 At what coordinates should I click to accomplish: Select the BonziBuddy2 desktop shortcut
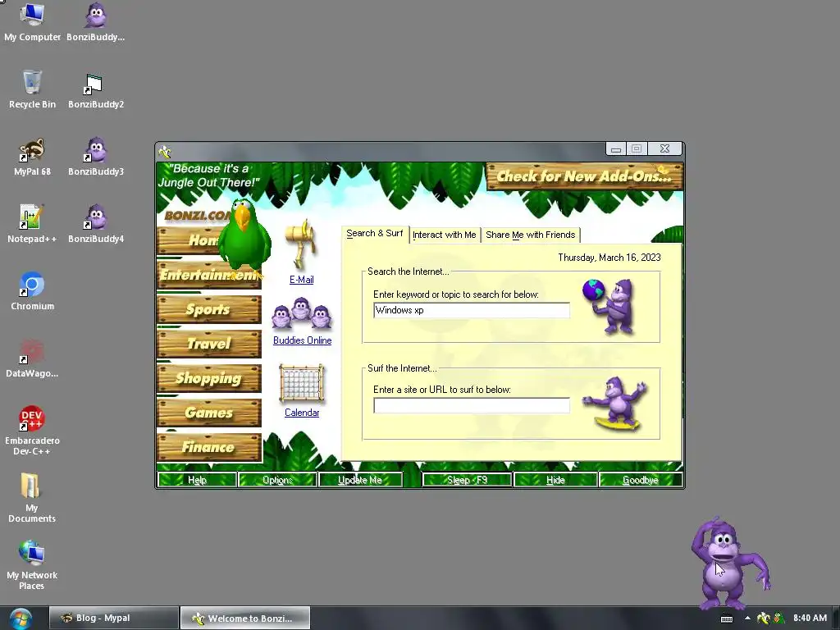[96, 89]
